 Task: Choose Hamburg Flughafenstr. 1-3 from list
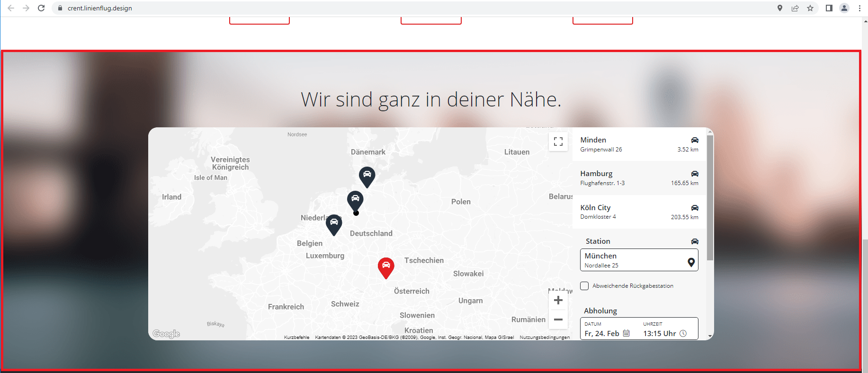[639, 178]
